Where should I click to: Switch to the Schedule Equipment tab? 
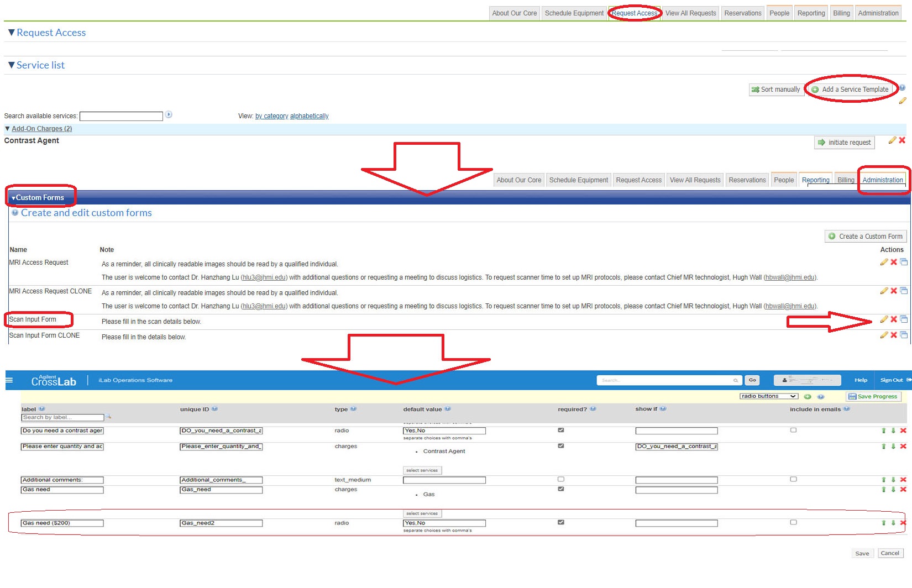pyautogui.click(x=574, y=13)
